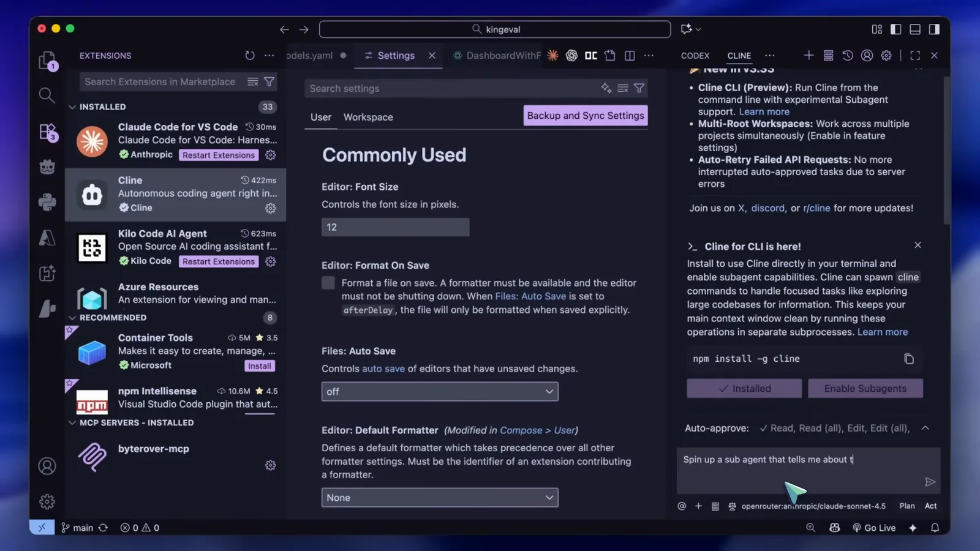Click Backup and Sync Settings button
This screenshot has height=551, width=980.
point(586,115)
